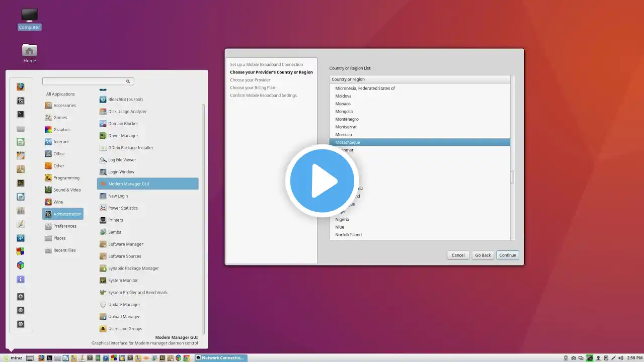Image resolution: width=644 pixels, height=362 pixels.
Task: Cancel the mobile broadband setup
Action: 458,255
